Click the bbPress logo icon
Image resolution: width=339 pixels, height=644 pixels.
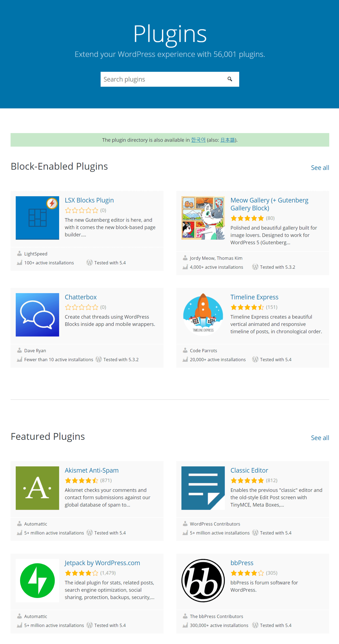[203, 581]
